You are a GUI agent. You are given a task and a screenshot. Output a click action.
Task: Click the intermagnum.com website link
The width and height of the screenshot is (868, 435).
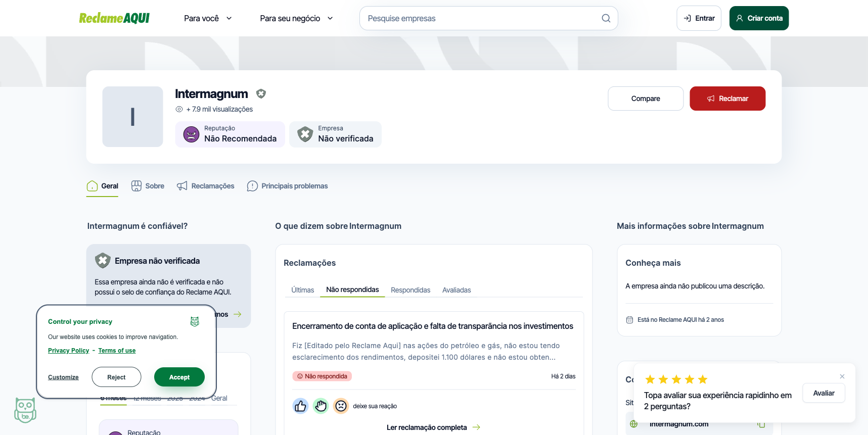pos(679,424)
